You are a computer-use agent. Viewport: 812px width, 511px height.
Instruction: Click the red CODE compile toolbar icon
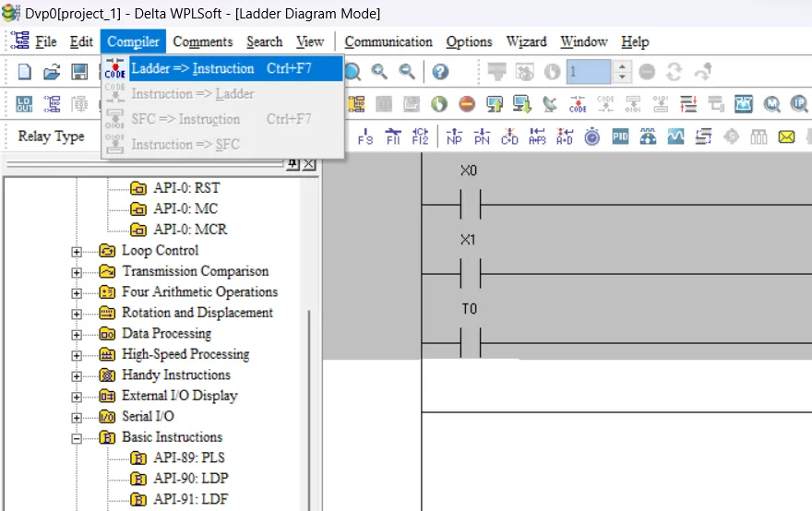coord(578,104)
